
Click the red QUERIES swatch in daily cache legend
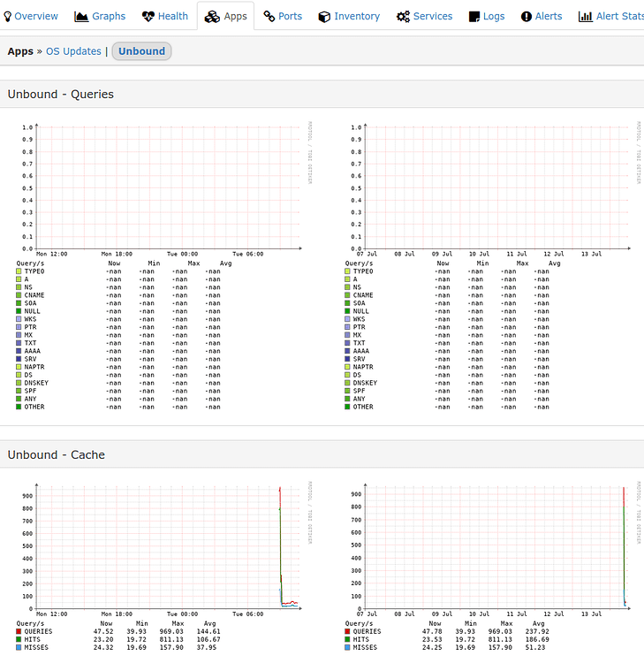(x=19, y=631)
